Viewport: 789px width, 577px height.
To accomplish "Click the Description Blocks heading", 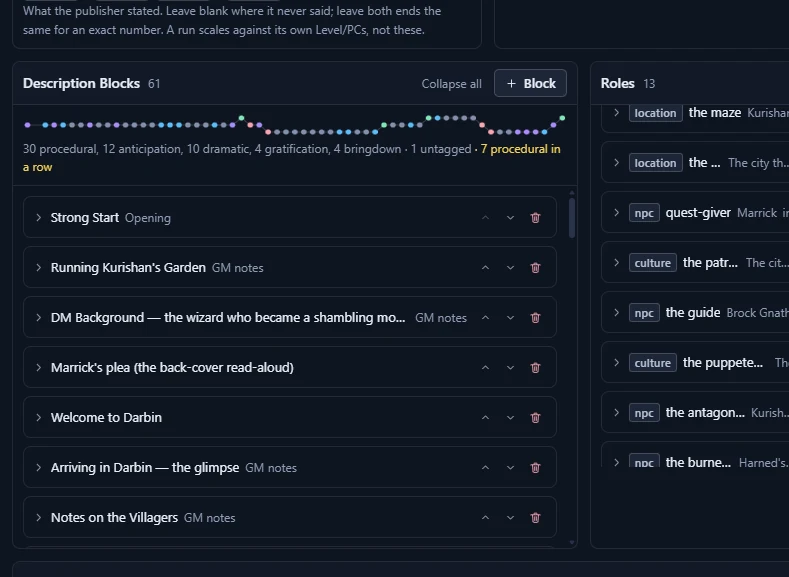I will 82,84.
